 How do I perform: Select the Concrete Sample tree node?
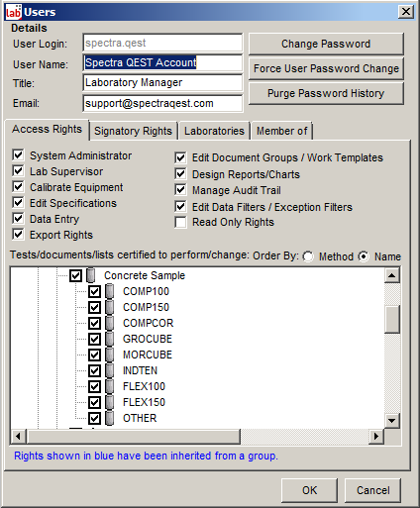[145, 275]
